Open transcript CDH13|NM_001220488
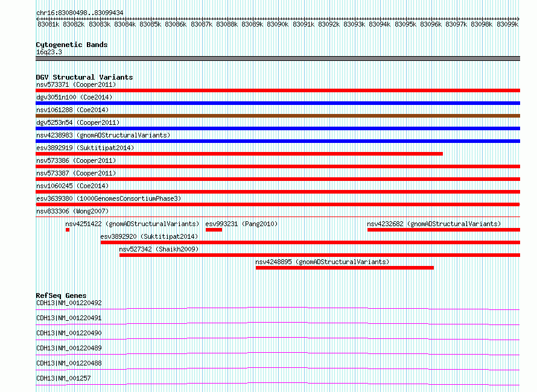This screenshot has height=392, width=537. coord(69,363)
